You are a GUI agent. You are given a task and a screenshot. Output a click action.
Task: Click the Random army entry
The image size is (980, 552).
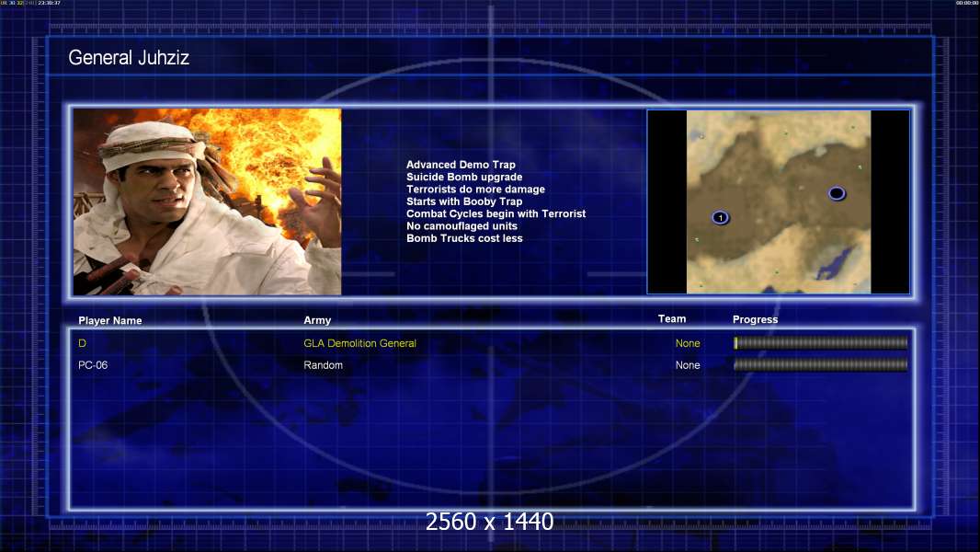coord(323,365)
